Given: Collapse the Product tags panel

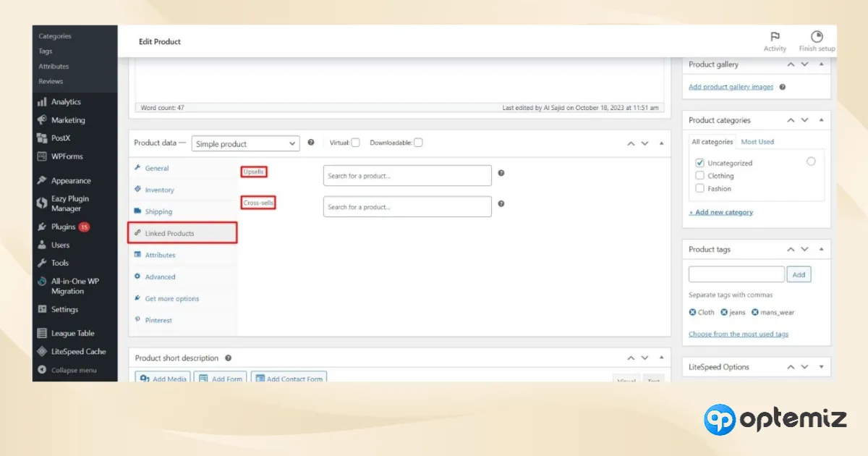Looking at the screenshot, I should tap(821, 249).
